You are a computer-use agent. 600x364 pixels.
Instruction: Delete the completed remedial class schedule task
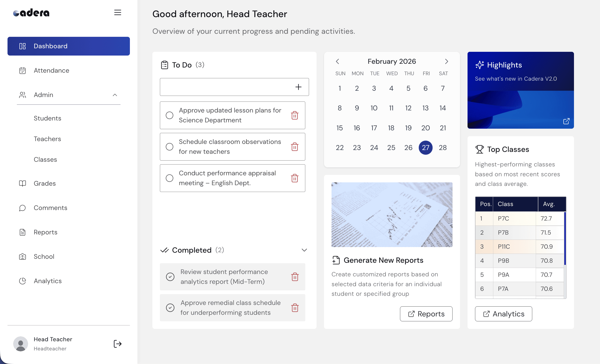coord(295,308)
